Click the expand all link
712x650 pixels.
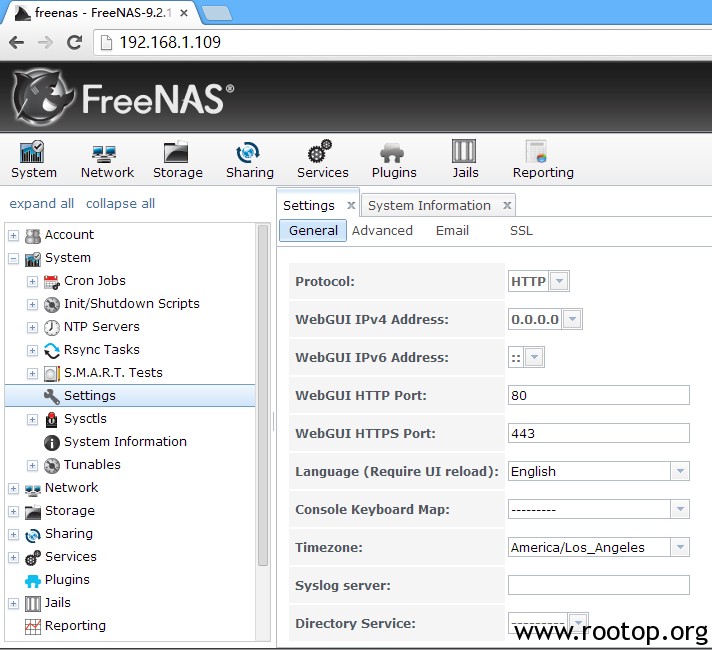(41, 203)
